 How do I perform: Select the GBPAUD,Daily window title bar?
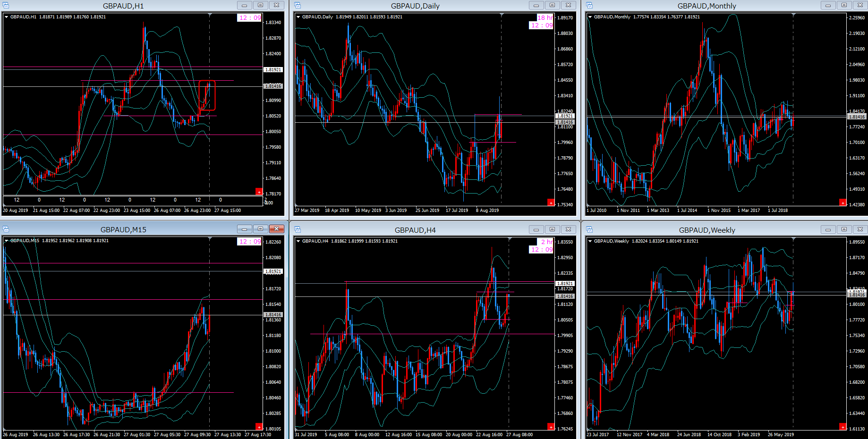(x=415, y=6)
